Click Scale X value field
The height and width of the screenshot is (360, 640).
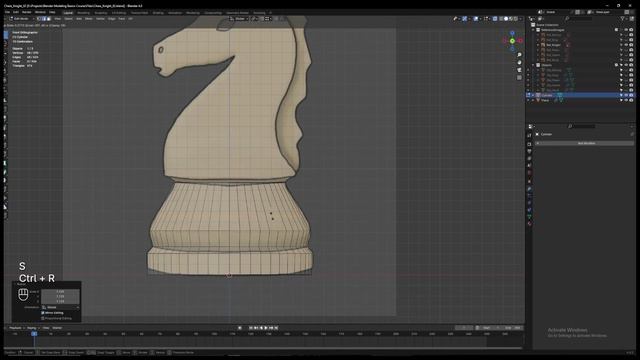click(60, 291)
